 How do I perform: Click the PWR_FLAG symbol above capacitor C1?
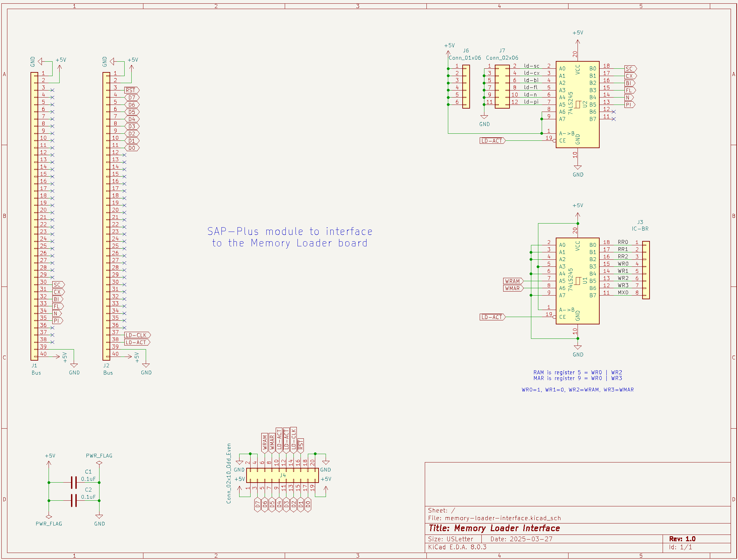(x=99, y=462)
